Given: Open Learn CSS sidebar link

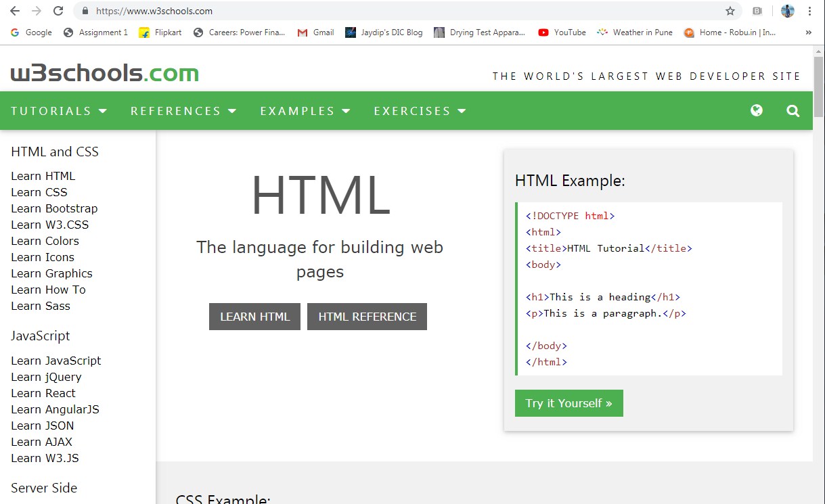Looking at the screenshot, I should 39,192.
